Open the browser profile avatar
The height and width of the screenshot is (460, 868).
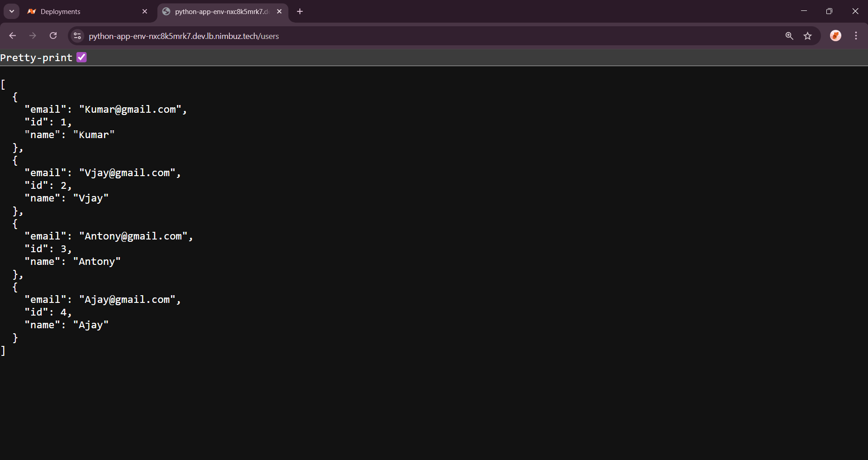pyautogui.click(x=835, y=36)
